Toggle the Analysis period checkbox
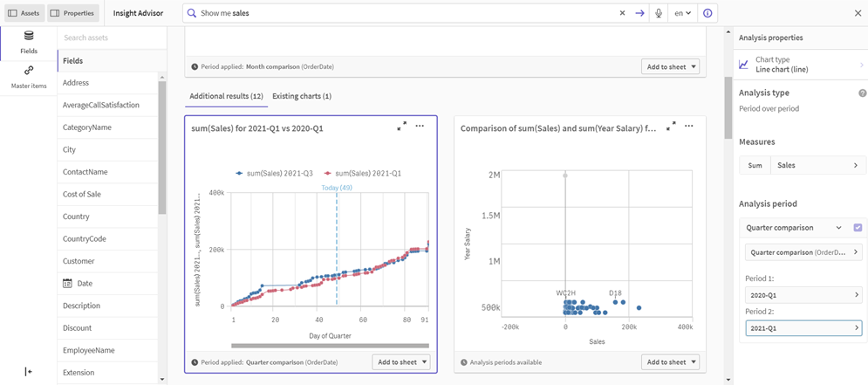 pyautogui.click(x=858, y=228)
